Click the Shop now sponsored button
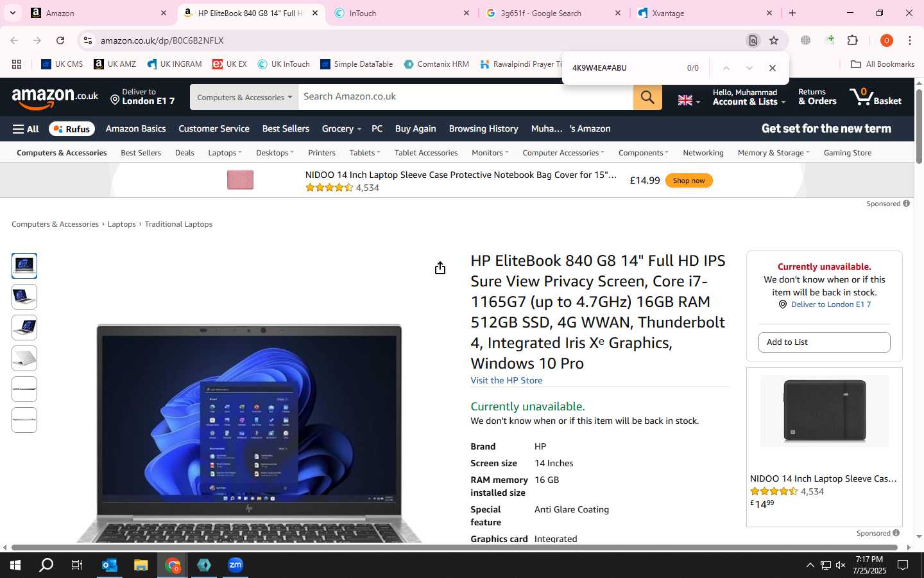This screenshot has height=578, width=924. [689, 180]
